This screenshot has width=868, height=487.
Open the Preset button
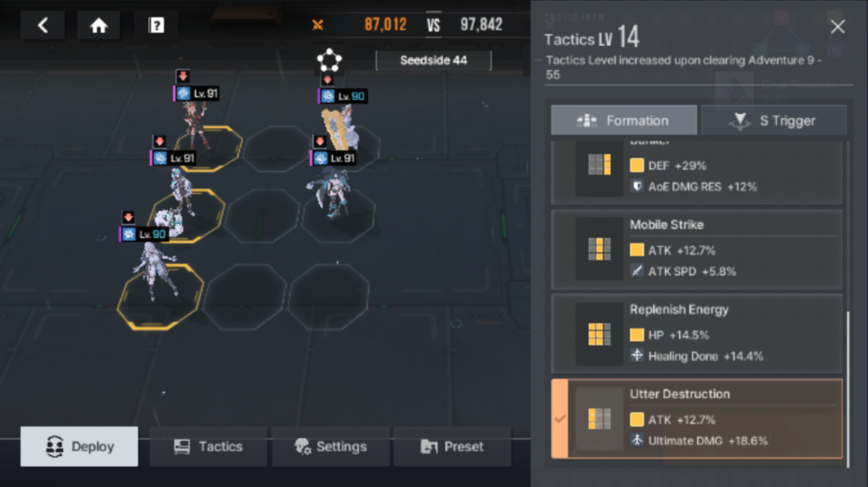tap(452, 446)
